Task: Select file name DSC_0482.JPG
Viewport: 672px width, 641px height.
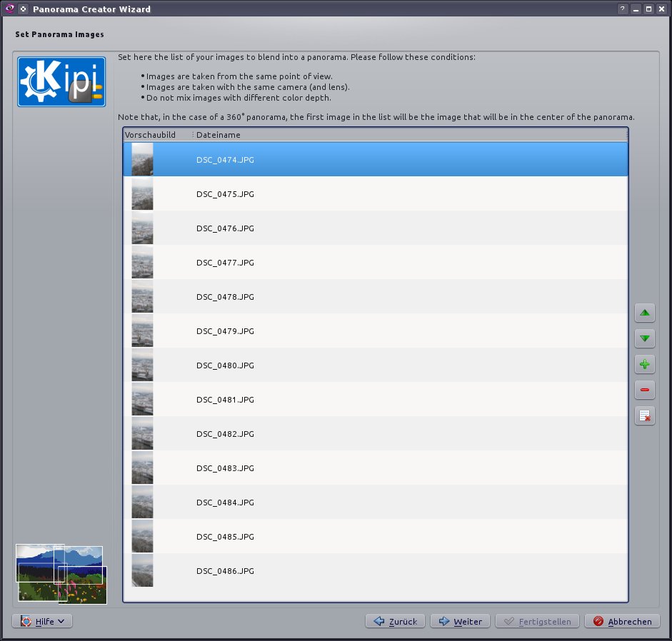Action: coord(225,434)
